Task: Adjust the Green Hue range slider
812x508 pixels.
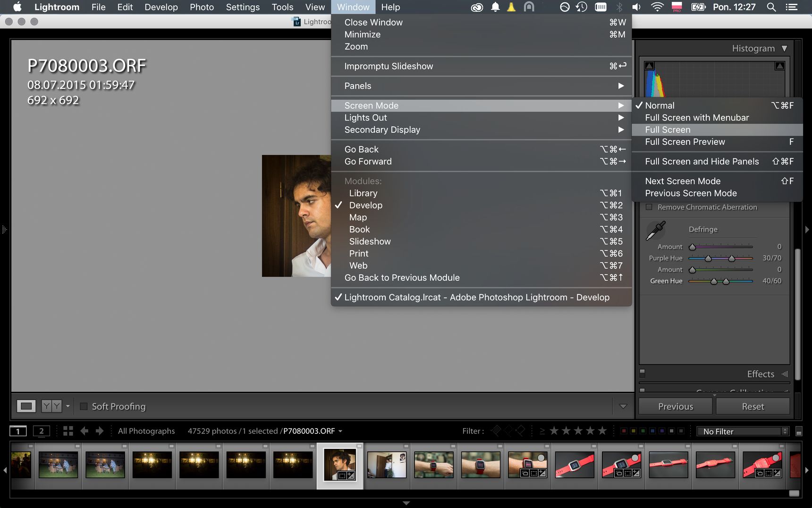Action: (x=721, y=281)
